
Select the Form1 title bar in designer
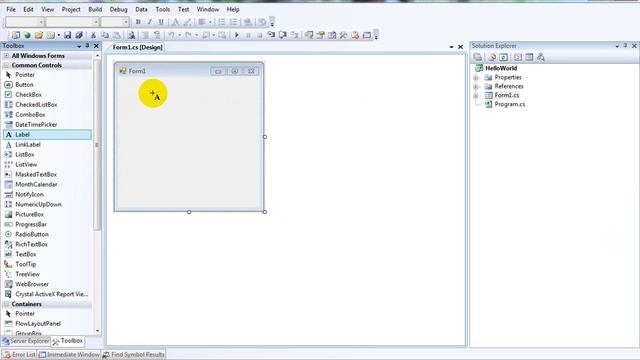189,71
